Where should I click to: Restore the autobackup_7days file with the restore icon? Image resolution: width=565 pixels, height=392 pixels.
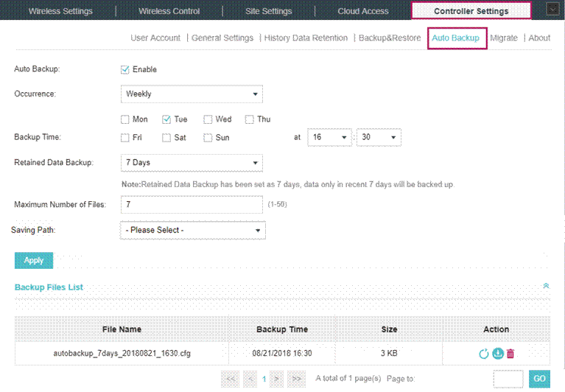coord(483,354)
